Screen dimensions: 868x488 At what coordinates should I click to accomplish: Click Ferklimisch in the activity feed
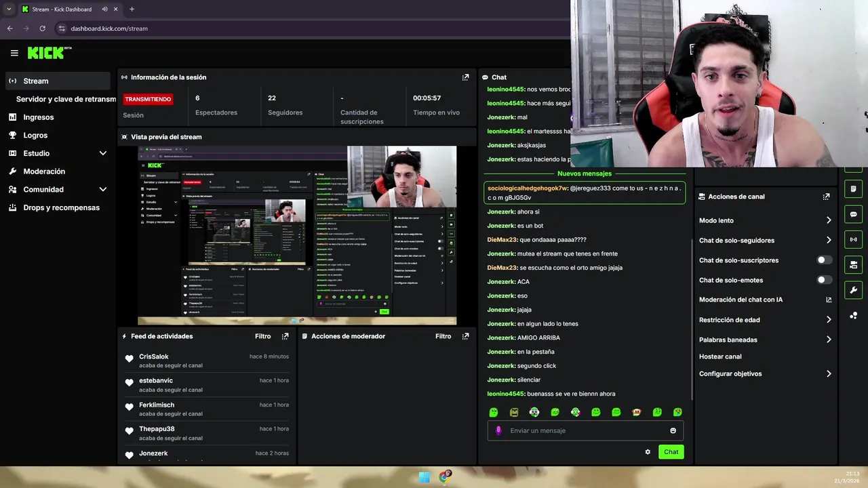(157, 405)
